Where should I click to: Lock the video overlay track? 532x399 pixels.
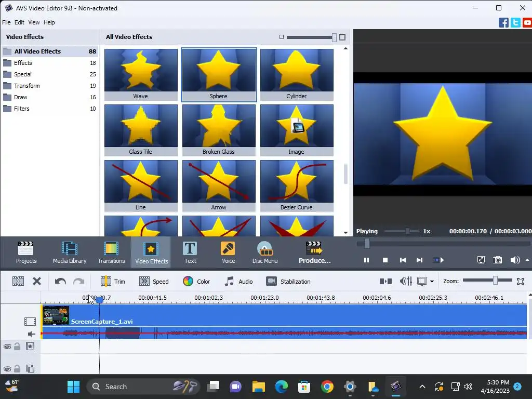[17, 368]
